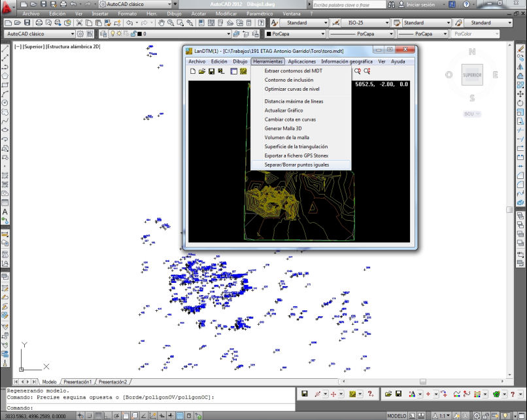Toggle Show Lineweight in status bar
The height and width of the screenshot is (420, 527).
click(171, 416)
